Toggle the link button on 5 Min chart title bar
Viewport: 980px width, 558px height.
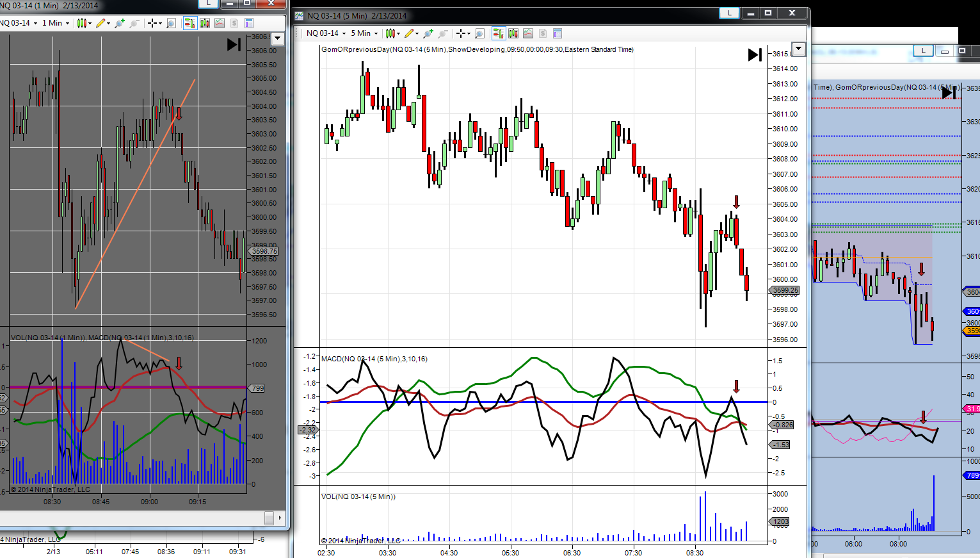(729, 13)
